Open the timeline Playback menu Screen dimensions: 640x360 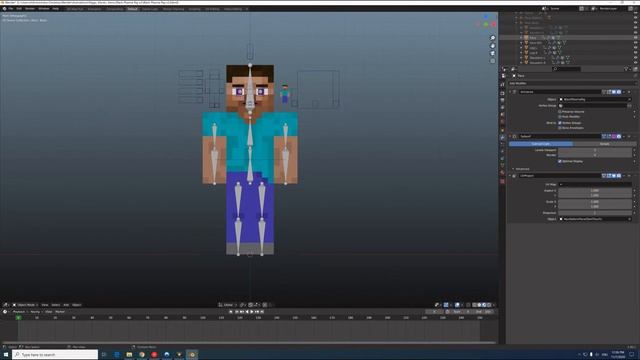pos(19,312)
